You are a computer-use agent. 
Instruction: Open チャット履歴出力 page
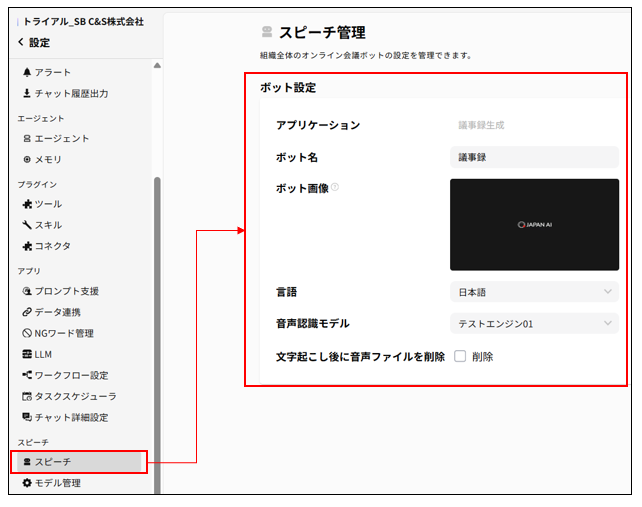pyautogui.click(x=72, y=93)
